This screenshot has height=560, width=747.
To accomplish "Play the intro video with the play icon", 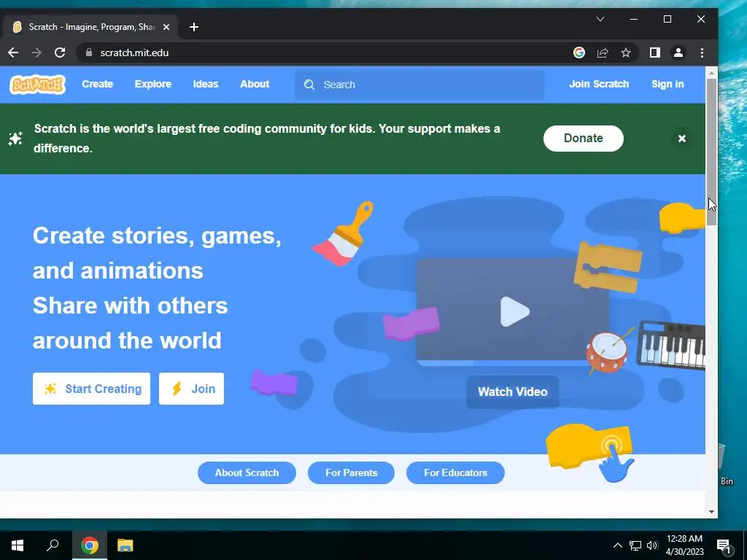I will 514,311.
